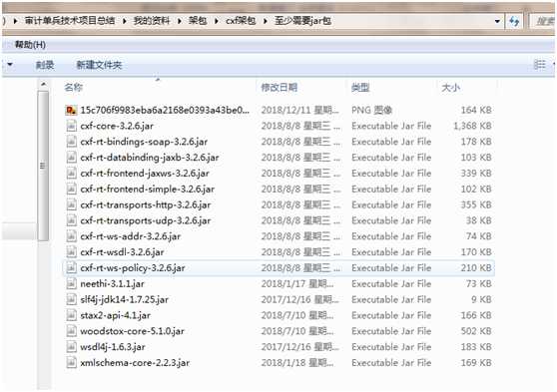
Task: Select file slf4j-jdk14-1.7.25.jar
Action: [x=125, y=299]
